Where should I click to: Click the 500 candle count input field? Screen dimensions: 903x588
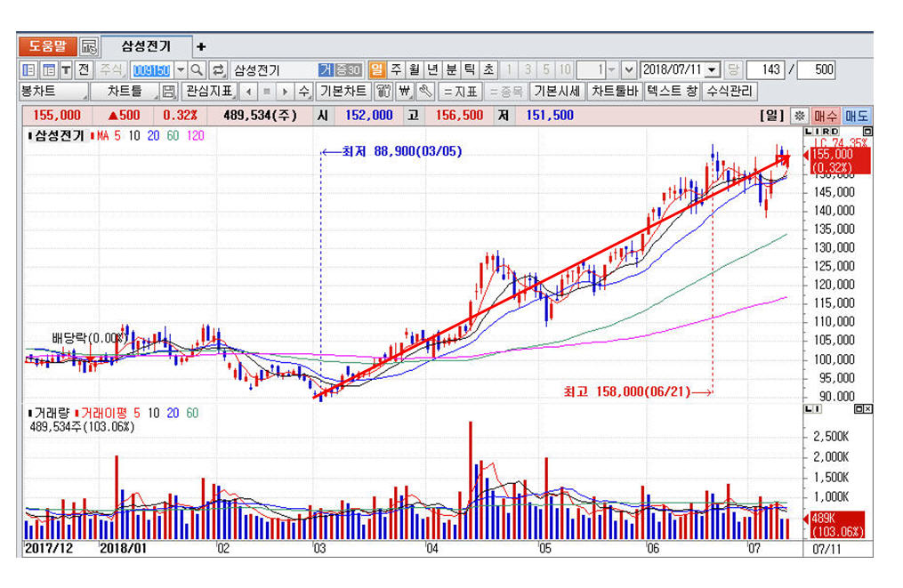817,69
